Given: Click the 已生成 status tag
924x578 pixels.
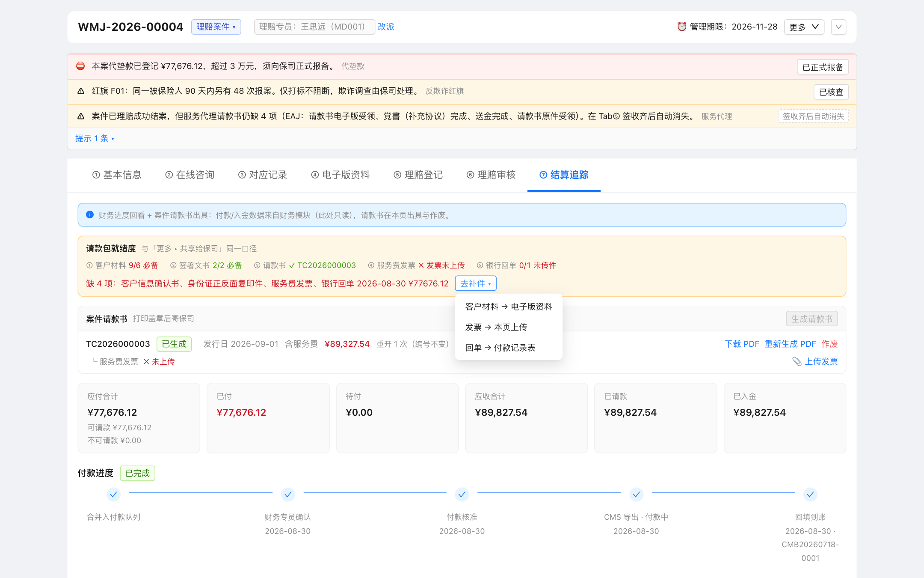Looking at the screenshot, I should coord(174,344).
